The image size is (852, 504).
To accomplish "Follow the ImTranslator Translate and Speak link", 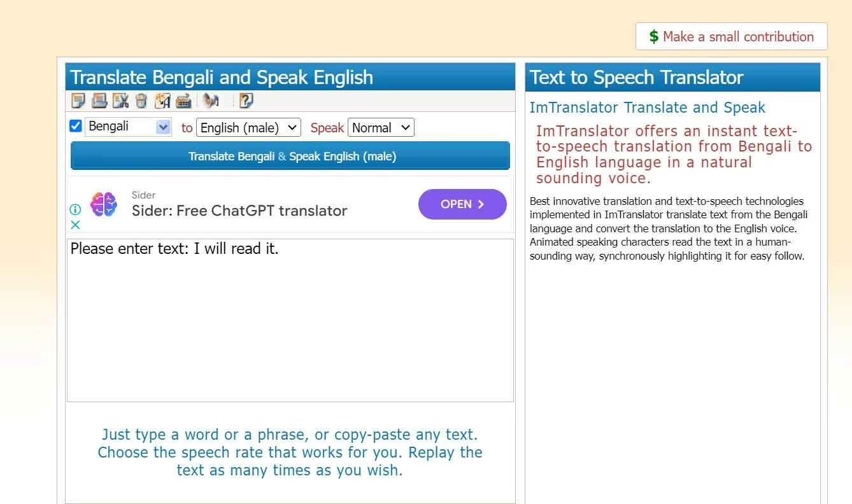I will coord(648,108).
